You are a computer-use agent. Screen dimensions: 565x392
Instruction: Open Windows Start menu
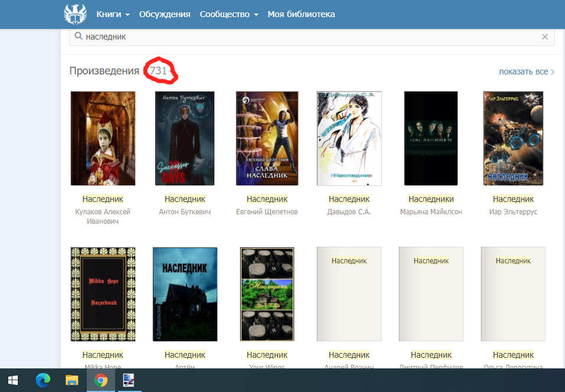12,380
